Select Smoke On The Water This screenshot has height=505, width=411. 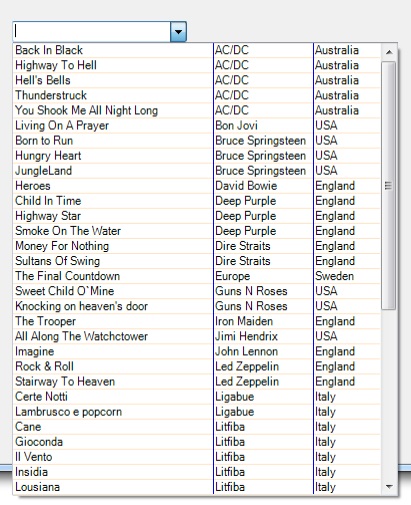coord(197,231)
